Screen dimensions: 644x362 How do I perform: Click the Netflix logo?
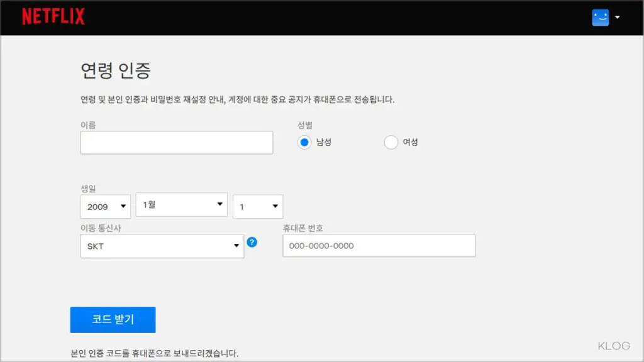point(53,16)
